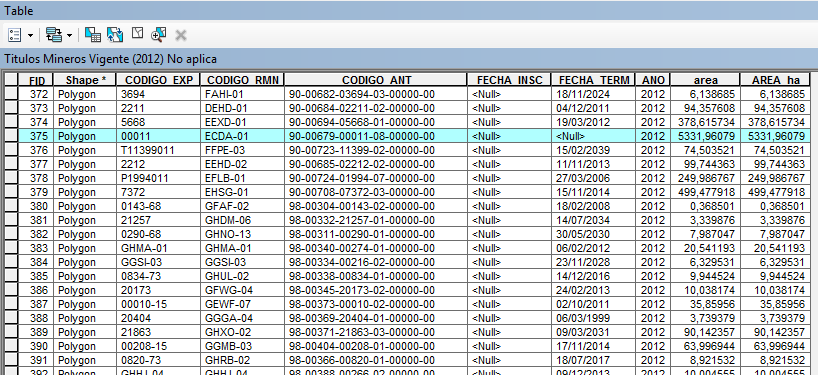Click the row selector of highlighted row 375
818x375 pixels.
coord(11,136)
